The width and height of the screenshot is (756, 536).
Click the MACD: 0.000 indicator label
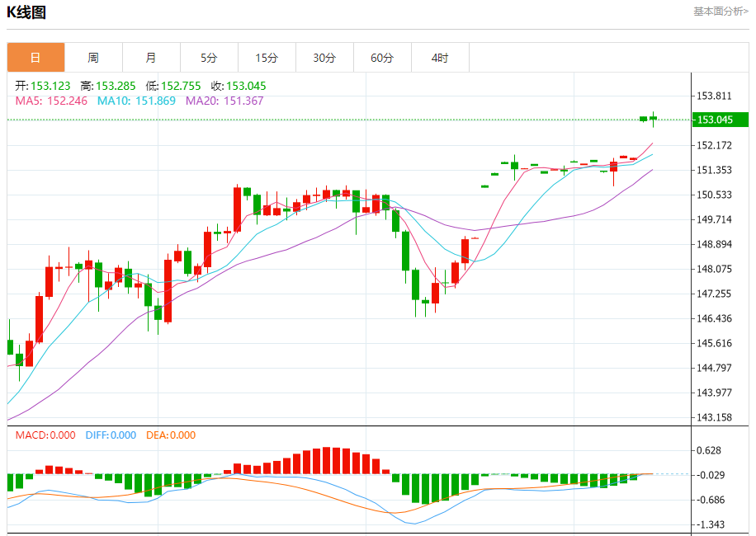coord(45,435)
